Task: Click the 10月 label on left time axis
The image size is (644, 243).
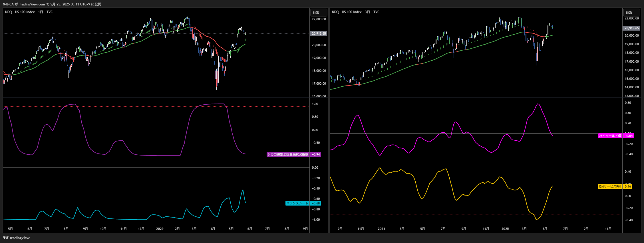Action: pos(103,229)
